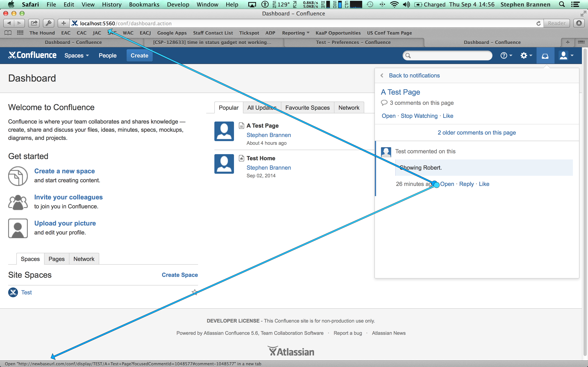Viewport: 588px width, 367px height.
Task: Toggle Like on the comment by Test
Action: (x=484, y=183)
